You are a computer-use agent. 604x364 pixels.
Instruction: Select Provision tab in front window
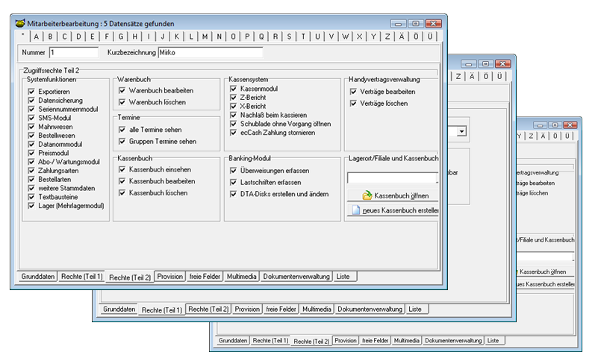(170, 276)
